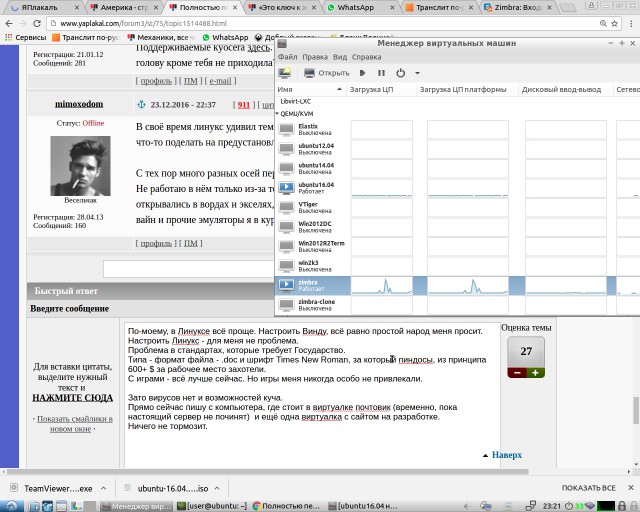Click into the quick reply message text area
The image size is (640, 512).
pos(312,395)
